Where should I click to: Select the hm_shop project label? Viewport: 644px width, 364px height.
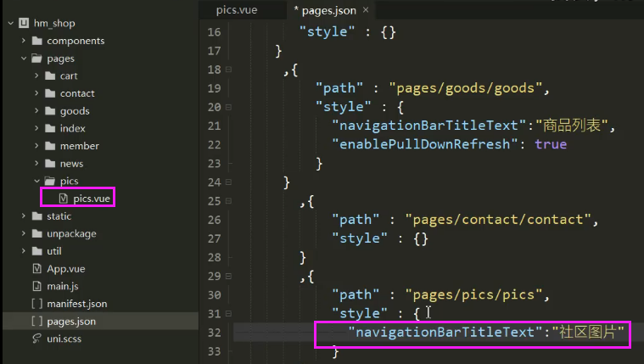click(54, 24)
